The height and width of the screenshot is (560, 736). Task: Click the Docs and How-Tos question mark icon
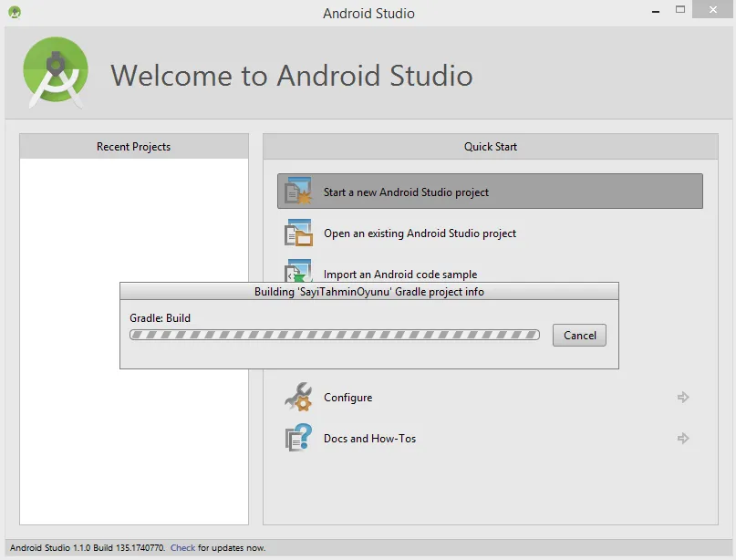[298, 439]
